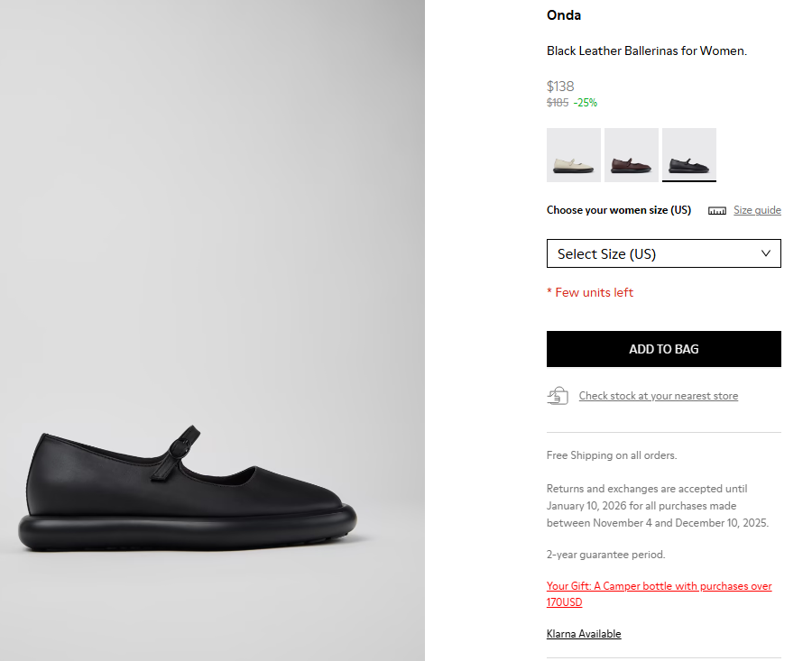
Task: Click the crossed-out $185 original price
Action: tap(558, 103)
